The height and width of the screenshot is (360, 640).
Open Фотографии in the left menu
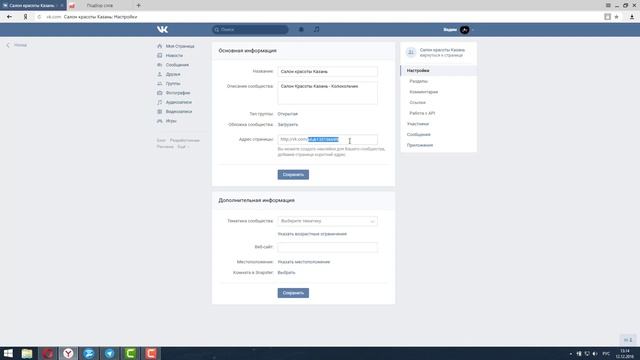(178, 93)
